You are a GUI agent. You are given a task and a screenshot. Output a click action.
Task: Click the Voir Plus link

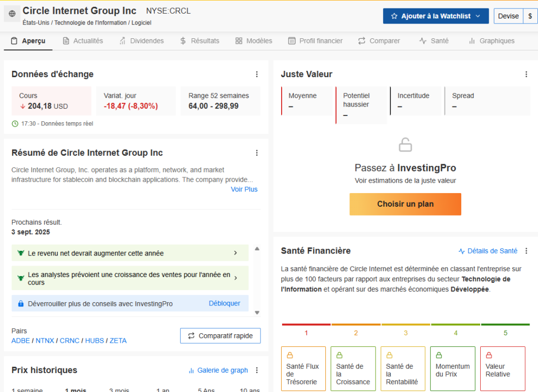244,189
